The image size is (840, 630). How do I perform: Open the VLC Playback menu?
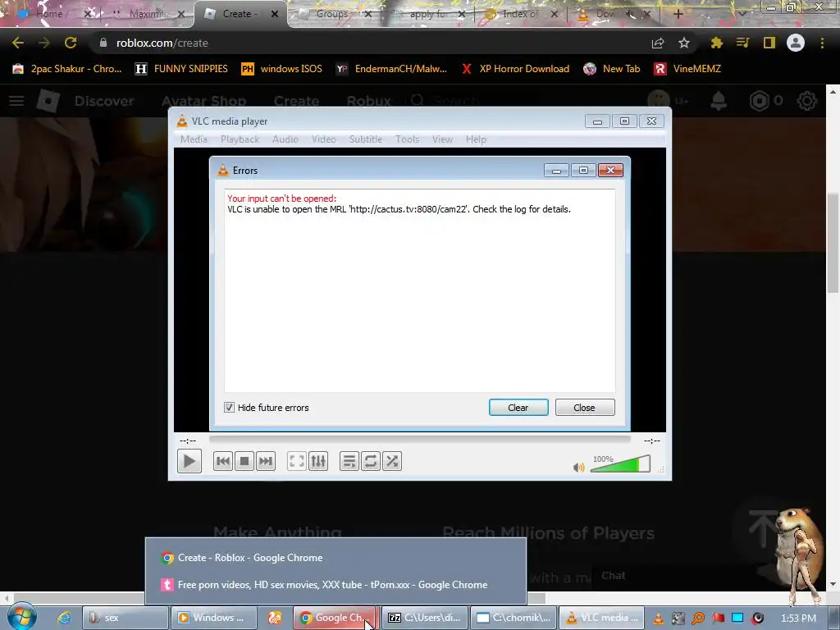point(240,139)
